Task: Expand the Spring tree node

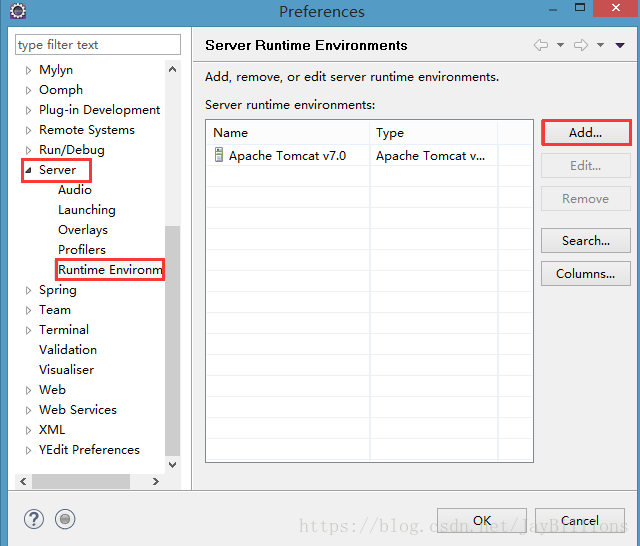Action: click(x=28, y=290)
